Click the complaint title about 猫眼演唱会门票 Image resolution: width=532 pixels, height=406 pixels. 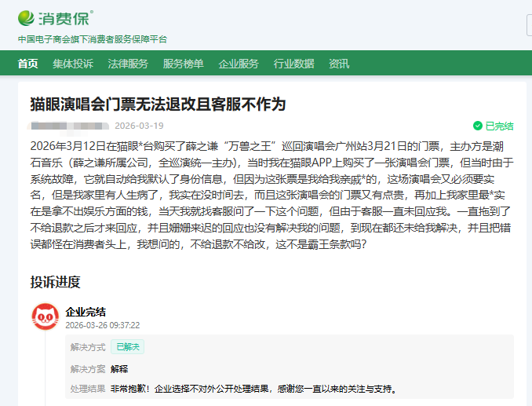point(158,104)
